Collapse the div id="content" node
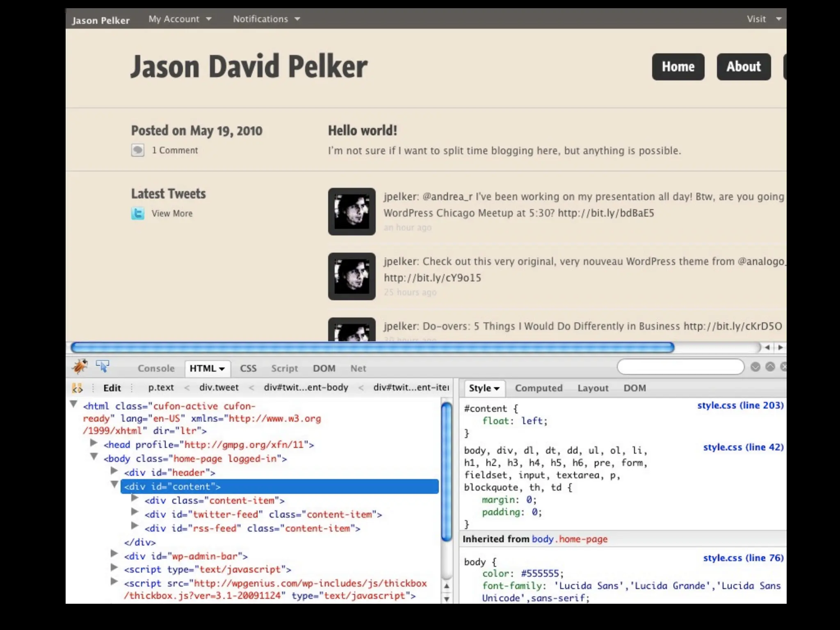840x630 pixels. tap(114, 485)
